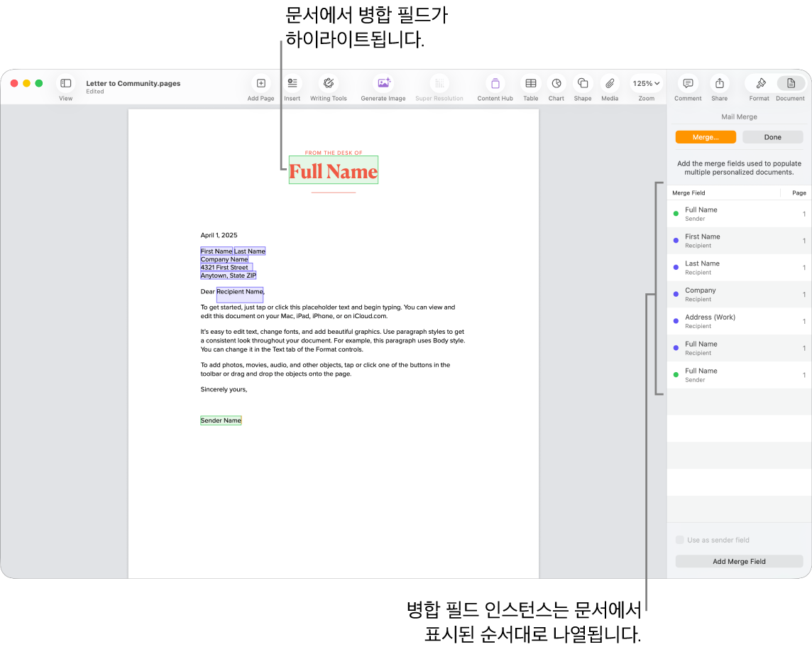Open the View sidebar menu icon
This screenshot has height=652, width=812.
coord(66,83)
